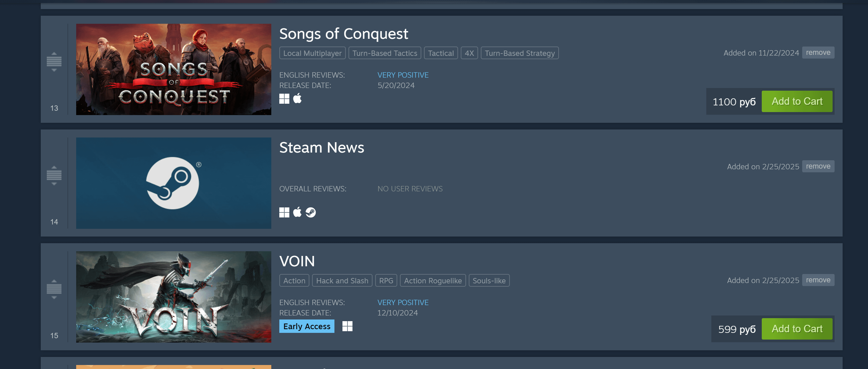Click the Windows icon under Songs of Conquest

click(284, 99)
